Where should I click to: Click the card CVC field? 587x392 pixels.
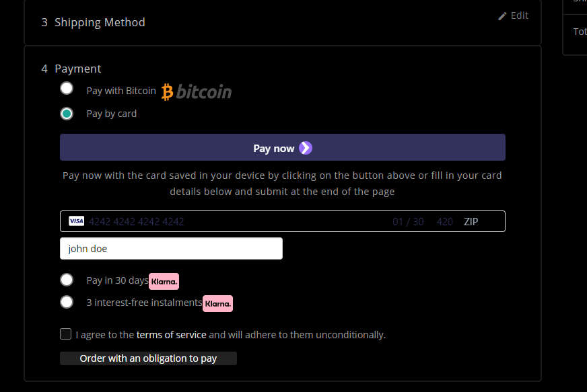coord(444,221)
